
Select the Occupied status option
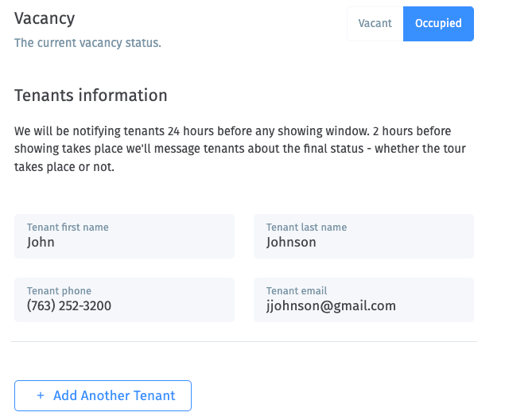point(438,24)
